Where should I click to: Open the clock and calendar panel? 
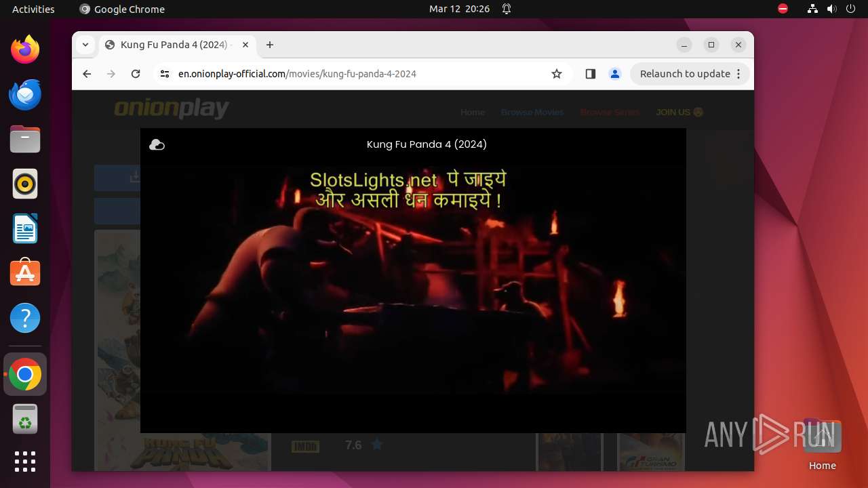pyautogui.click(x=459, y=9)
